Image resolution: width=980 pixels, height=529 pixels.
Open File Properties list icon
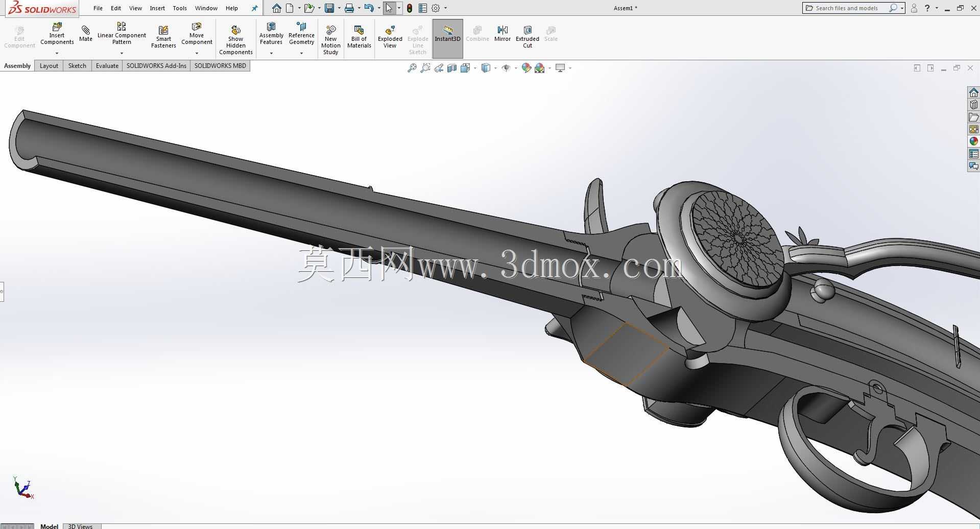coord(423,8)
